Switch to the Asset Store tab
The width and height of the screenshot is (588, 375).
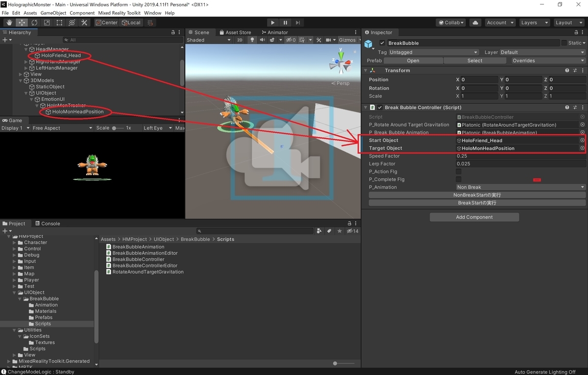(235, 32)
